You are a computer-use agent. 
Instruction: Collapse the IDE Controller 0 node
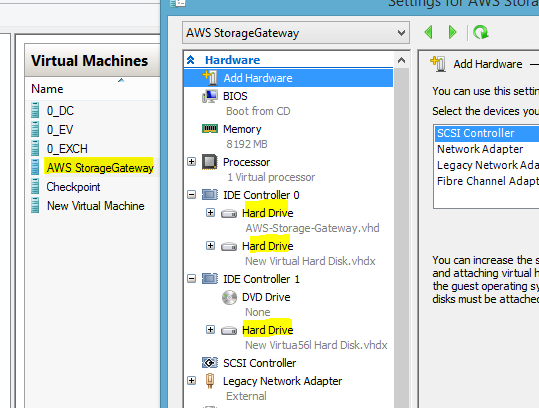click(x=191, y=195)
